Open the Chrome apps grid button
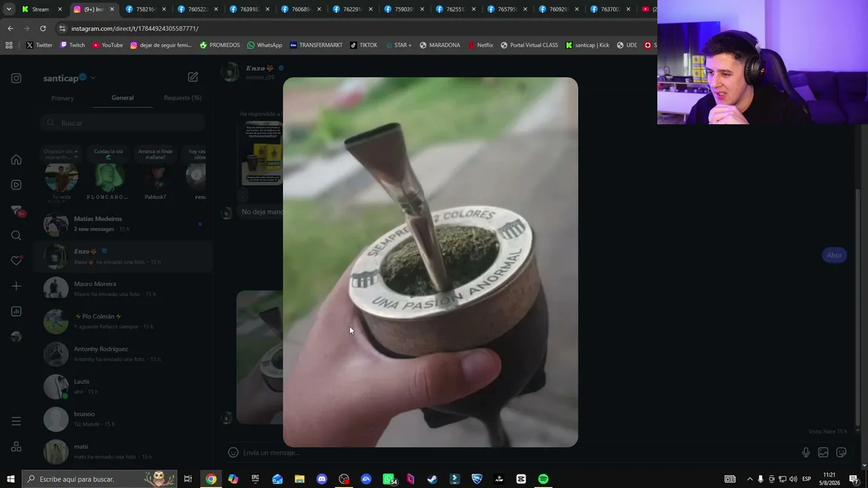The width and height of the screenshot is (868, 488). point(9,45)
